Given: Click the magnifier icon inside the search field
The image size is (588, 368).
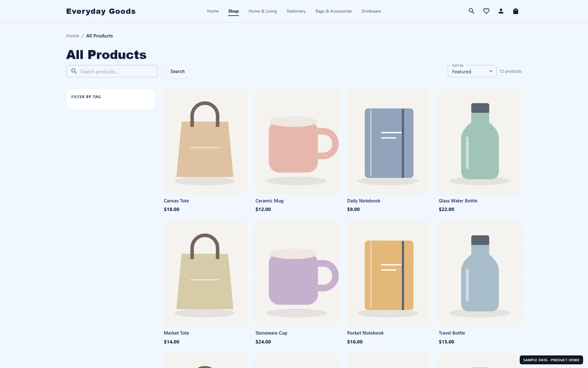Looking at the screenshot, I should pos(74,71).
